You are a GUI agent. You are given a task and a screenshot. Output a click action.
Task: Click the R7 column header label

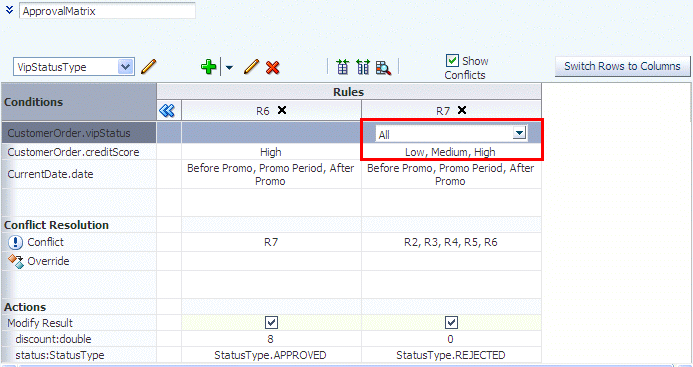click(x=443, y=111)
